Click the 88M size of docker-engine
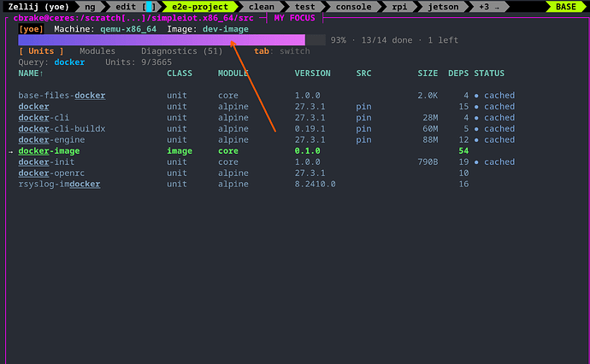Screen dimensions: 590x364 point(430,140)
